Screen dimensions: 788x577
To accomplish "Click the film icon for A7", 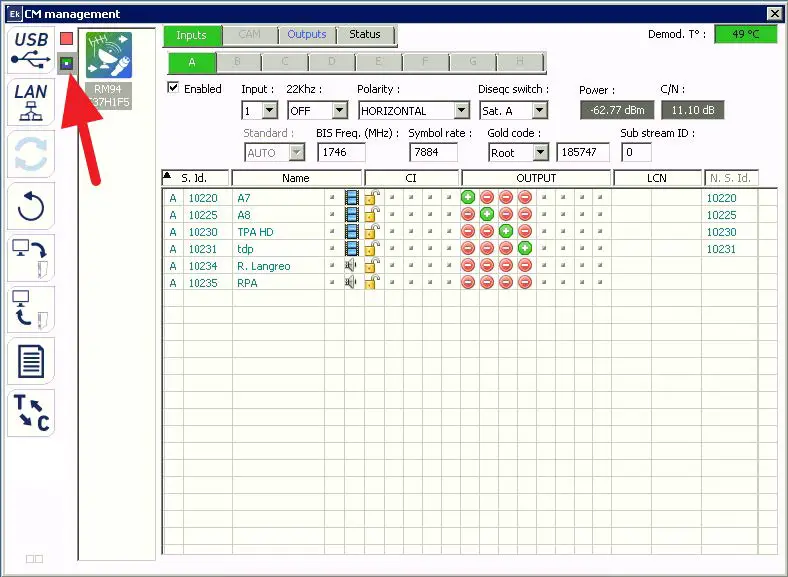I will click(352, 198).
